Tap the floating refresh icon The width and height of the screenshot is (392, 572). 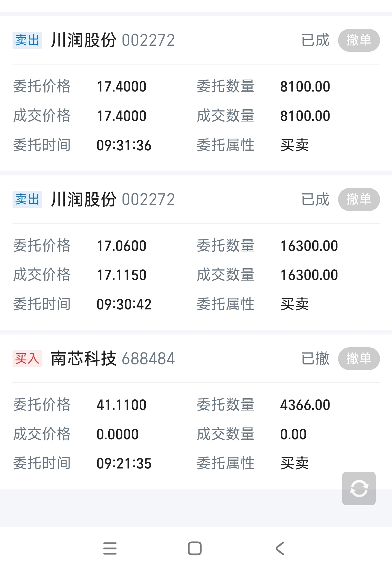pos(359,488)
